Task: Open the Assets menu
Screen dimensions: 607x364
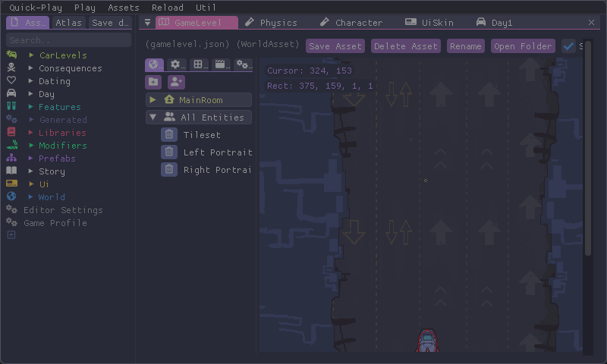Action: 124,8
